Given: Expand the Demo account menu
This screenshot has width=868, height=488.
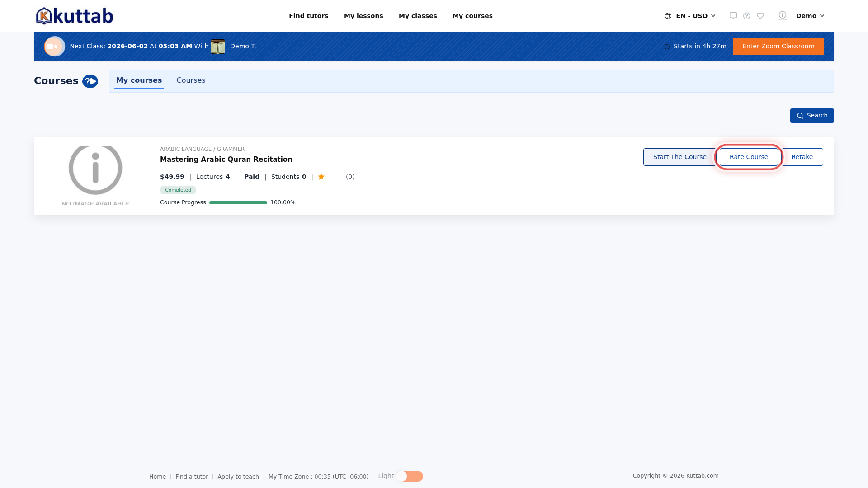Looking at the screenshot, I should (x=810, y=16).
